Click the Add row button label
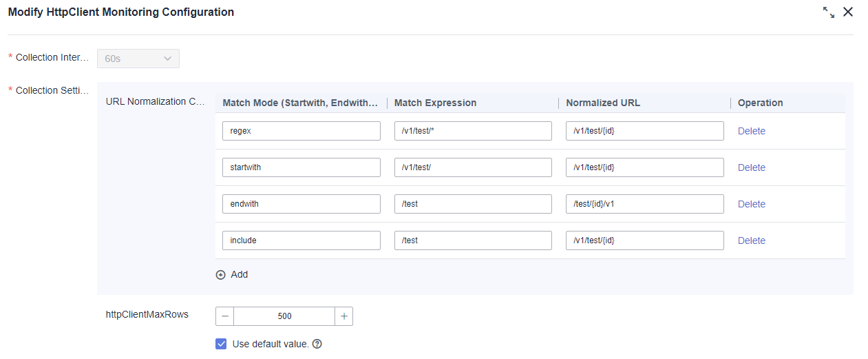This screenshot has height=359, width=868. (x=240, y=274)
